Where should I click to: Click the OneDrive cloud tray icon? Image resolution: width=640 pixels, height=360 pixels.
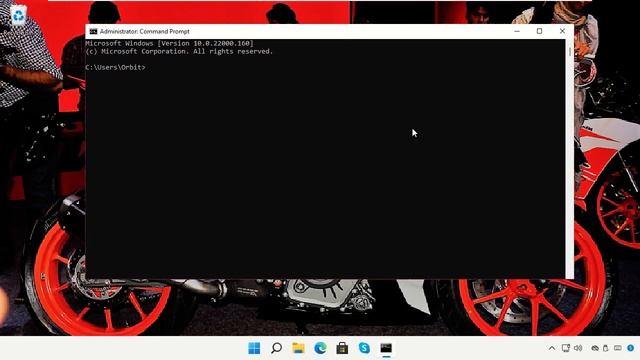click(x=595, y=348)
